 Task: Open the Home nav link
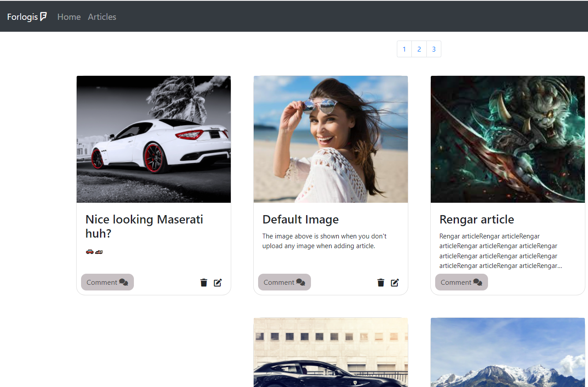69,17
